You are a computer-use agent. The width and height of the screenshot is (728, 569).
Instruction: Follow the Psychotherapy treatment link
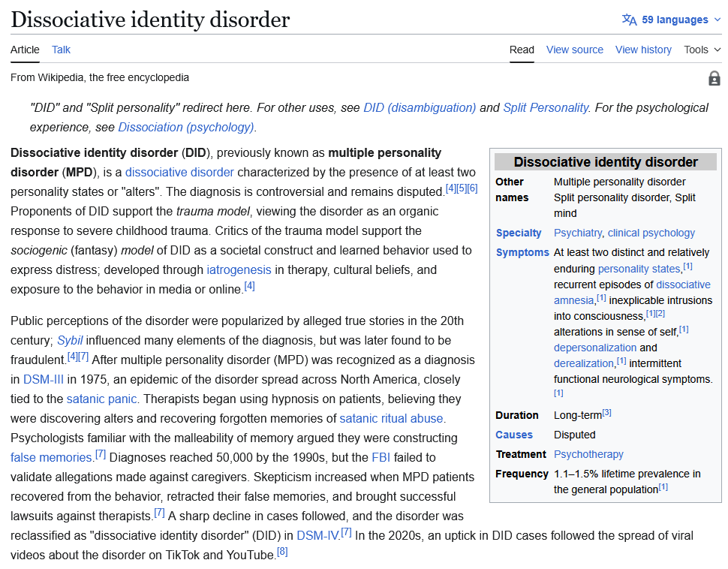pos(588,455)
